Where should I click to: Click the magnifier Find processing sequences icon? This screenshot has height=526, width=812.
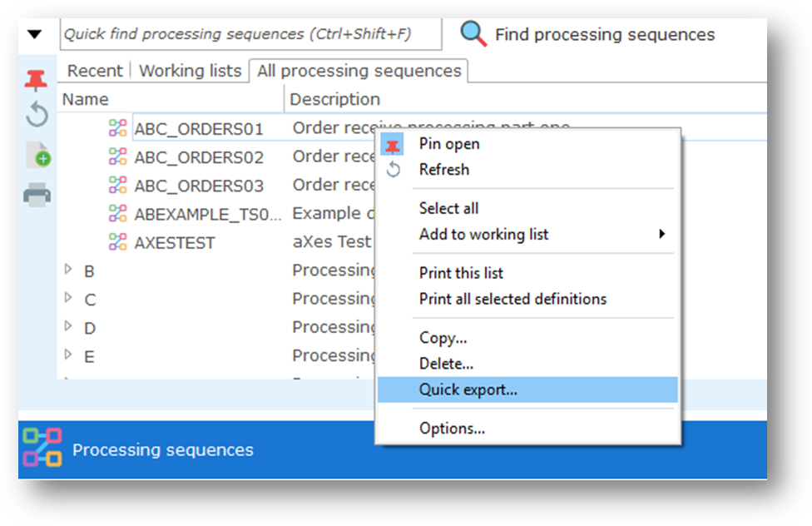pos(473,34)
